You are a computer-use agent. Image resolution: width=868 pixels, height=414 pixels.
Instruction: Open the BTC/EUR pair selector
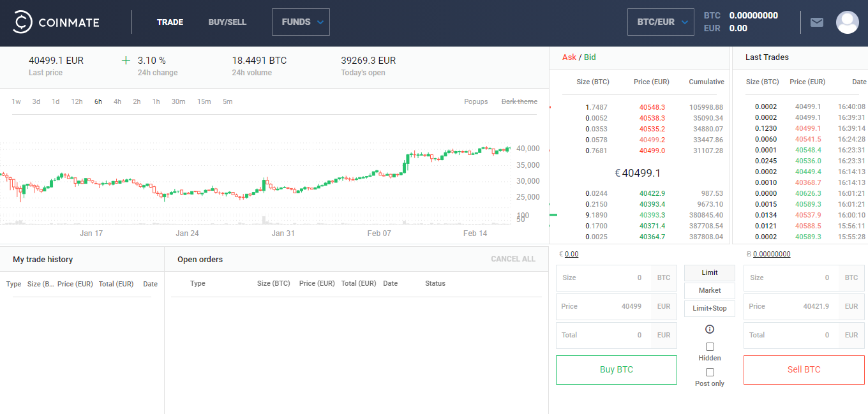point(661,22)
